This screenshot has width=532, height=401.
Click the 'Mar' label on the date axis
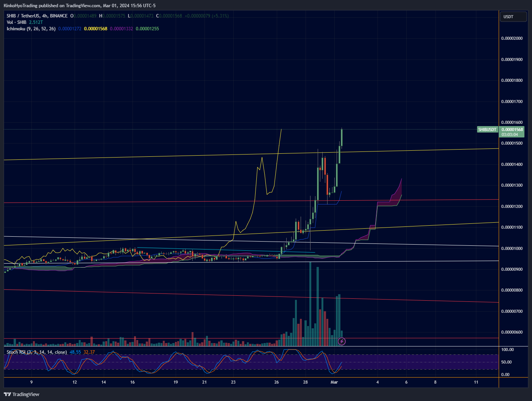pos(334,382)
